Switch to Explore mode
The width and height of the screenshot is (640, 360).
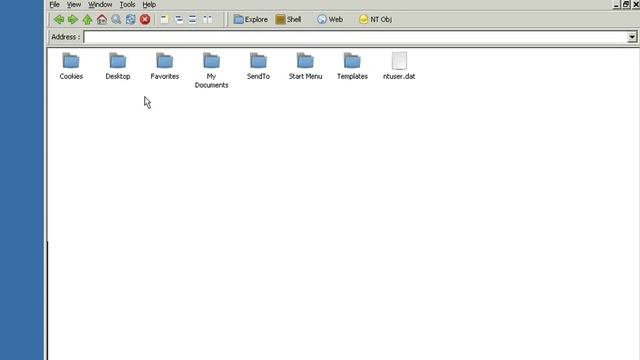coord(251,19)
